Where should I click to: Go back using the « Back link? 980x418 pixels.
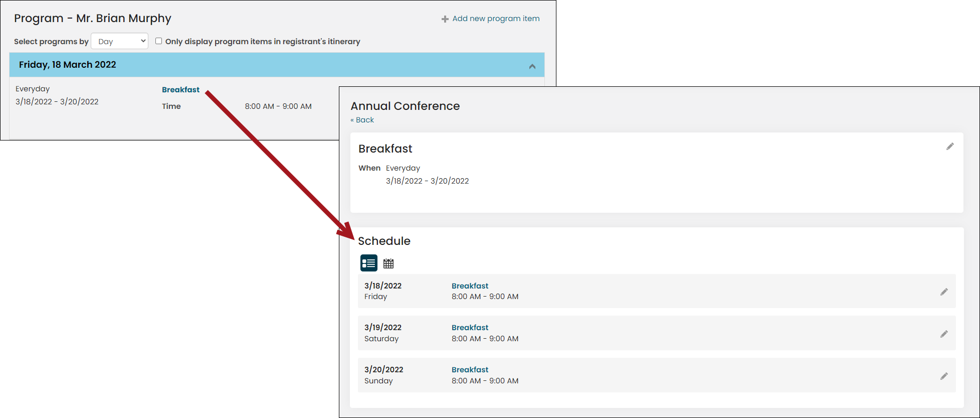point(362,120)
